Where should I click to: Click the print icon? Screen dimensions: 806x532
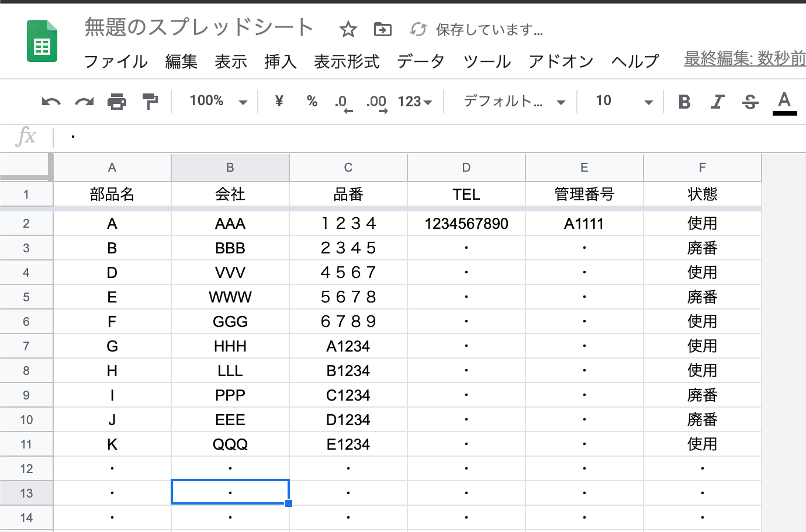tap(117, 102)
